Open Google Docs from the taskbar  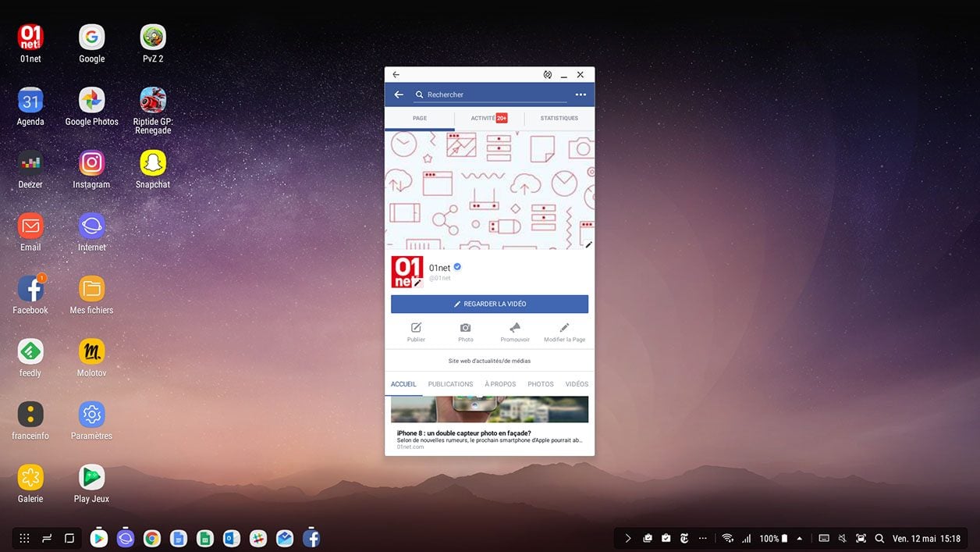click(179, 538)
